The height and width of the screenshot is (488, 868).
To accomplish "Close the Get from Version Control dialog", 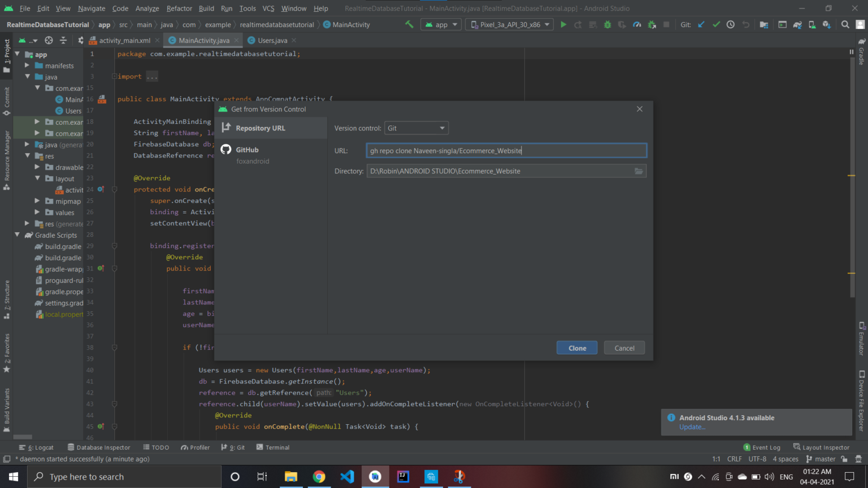I will 640,109.
